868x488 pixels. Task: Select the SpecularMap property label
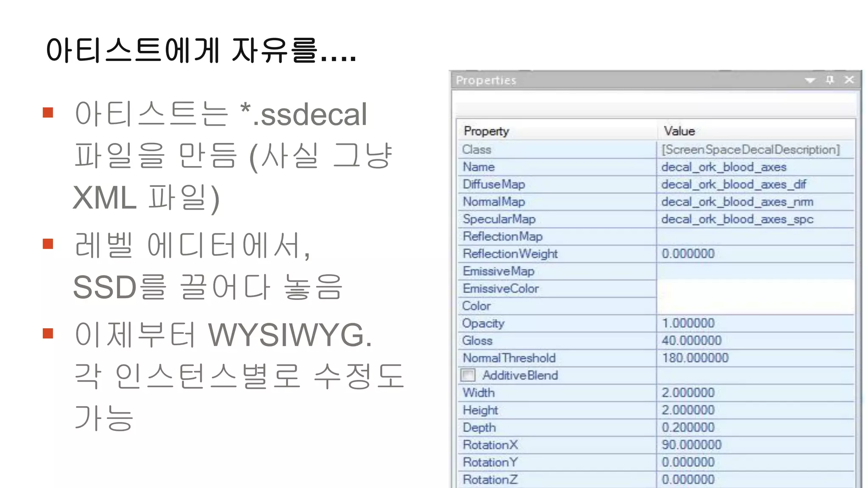[499, 219]
